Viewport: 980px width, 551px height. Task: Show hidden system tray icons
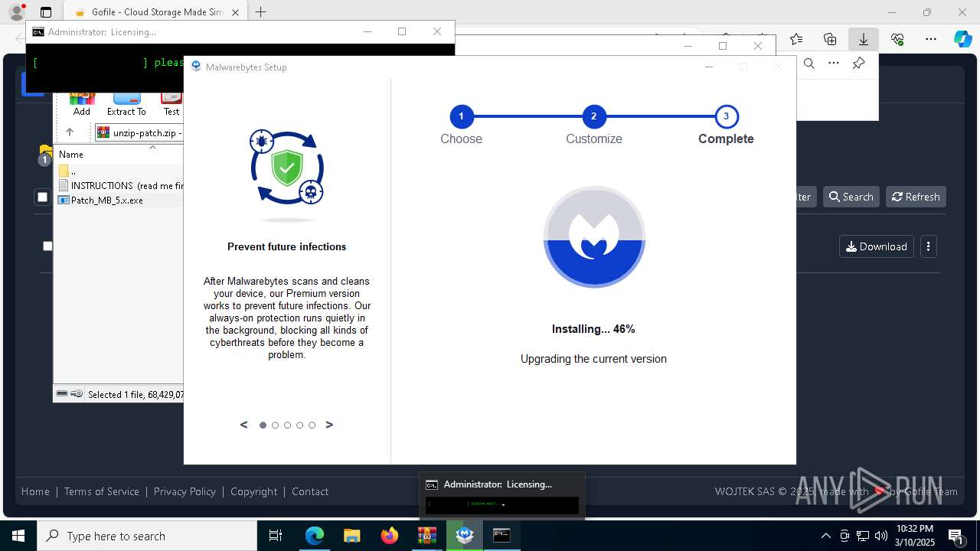pyautogui.click(x=825, y=536)
